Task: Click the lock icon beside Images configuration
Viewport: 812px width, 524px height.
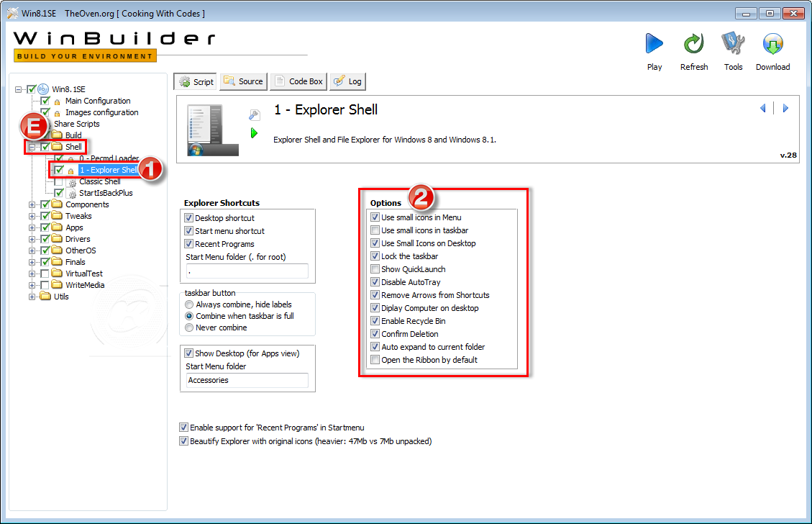Action: click(x=58, y=113)
